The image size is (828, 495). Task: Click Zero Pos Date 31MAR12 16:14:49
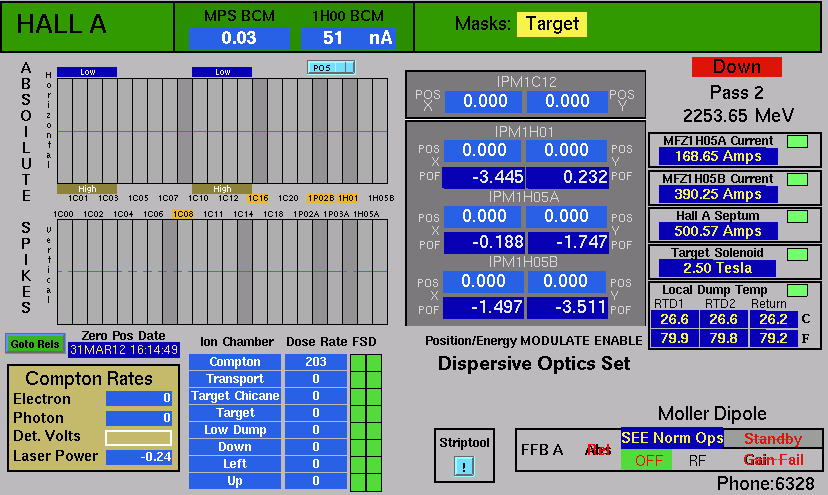click(x=124, y=350)
